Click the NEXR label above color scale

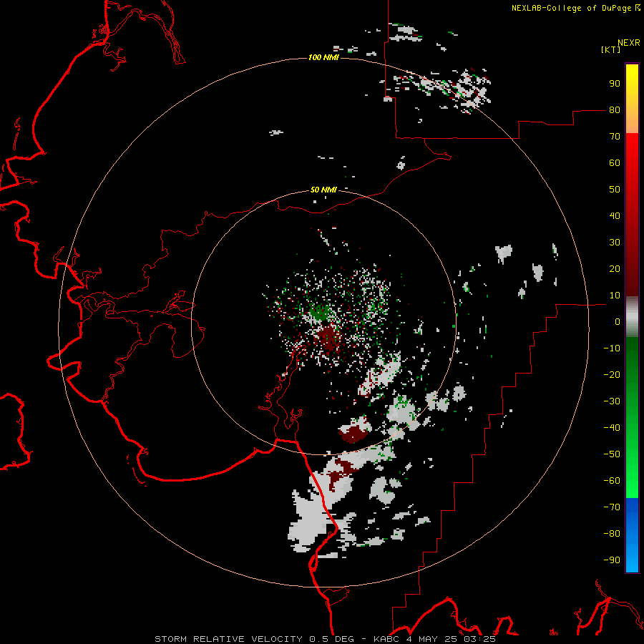tap(628, 43)
